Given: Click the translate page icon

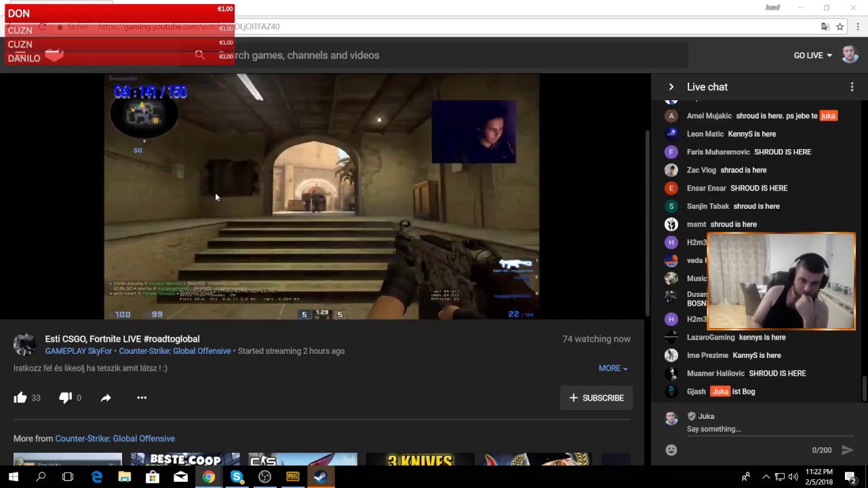Looking at the screenshot, I should click(825, 26).
